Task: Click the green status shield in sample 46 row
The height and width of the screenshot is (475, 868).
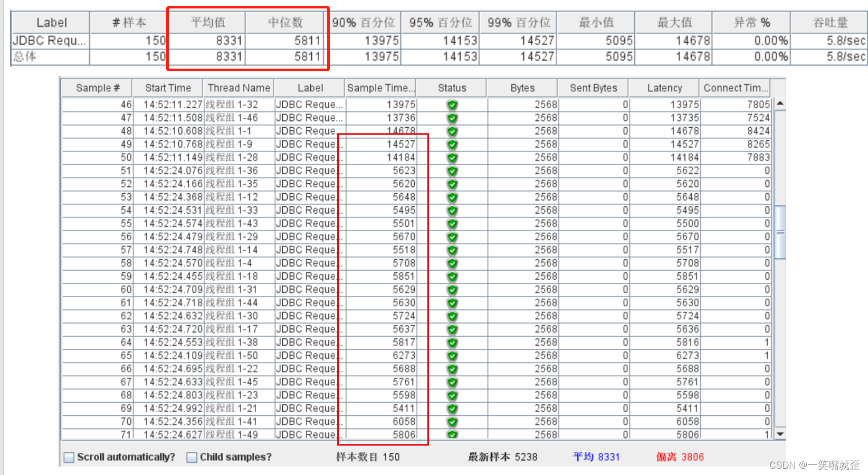Action: coord(452,105)
